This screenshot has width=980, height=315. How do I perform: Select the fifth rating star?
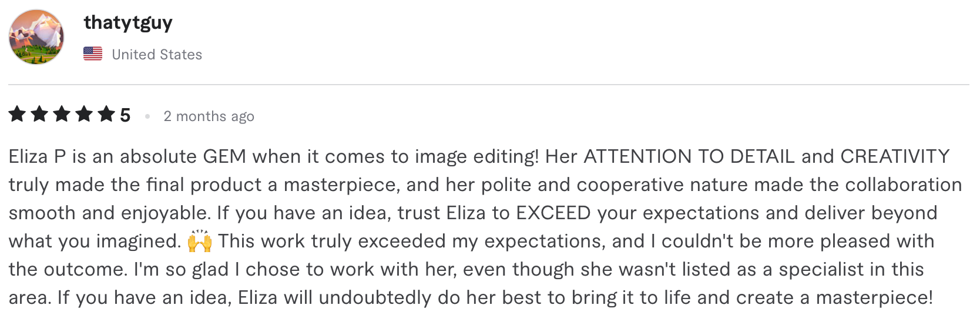pyautogui.click(x=106, y=114)
